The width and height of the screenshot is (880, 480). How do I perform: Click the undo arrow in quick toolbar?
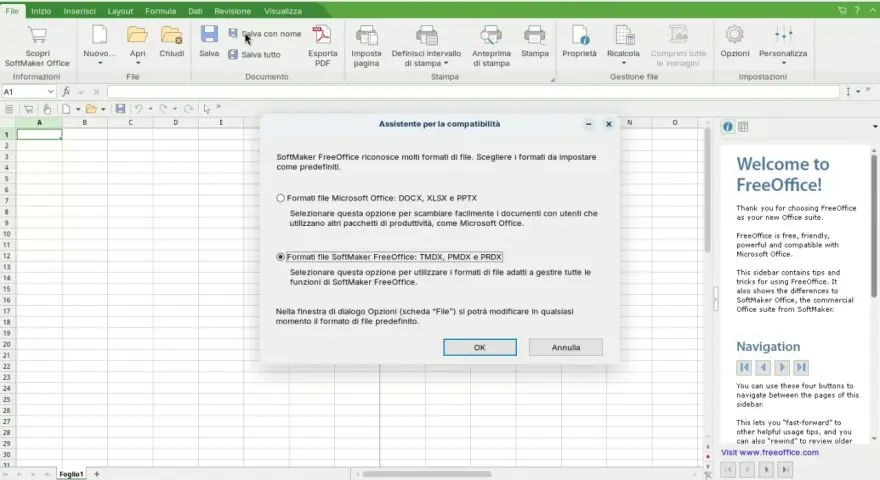click(x=139, y=109)
